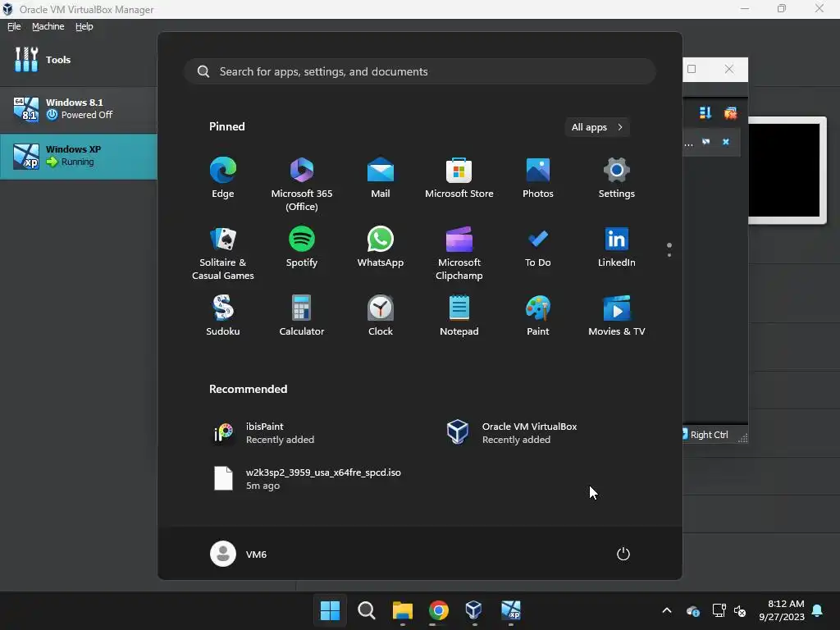Switch to Windows XP VM taskbar icon
840x630 pixels.
(x=510, y=610)
